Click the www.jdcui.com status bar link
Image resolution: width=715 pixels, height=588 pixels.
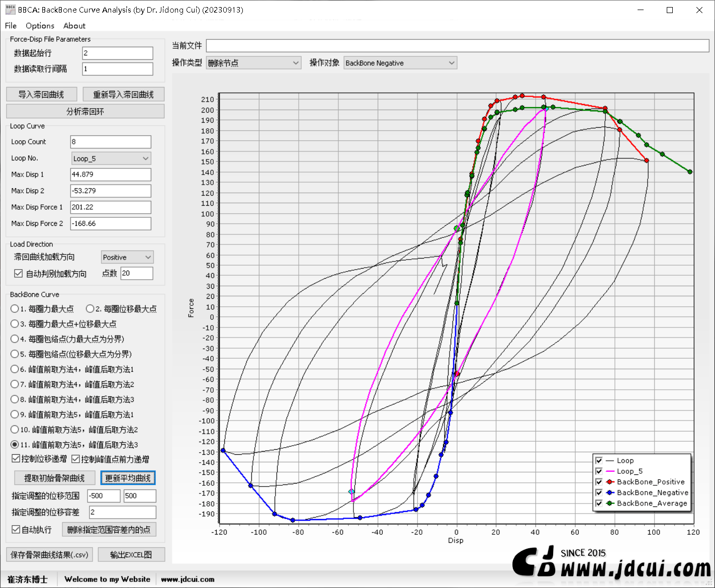tap(188, 579)
